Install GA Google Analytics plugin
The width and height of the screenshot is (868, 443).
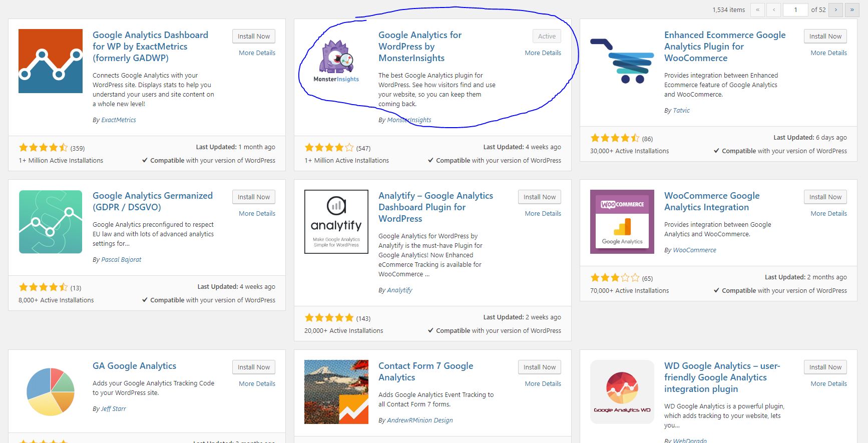pos(254,367)
